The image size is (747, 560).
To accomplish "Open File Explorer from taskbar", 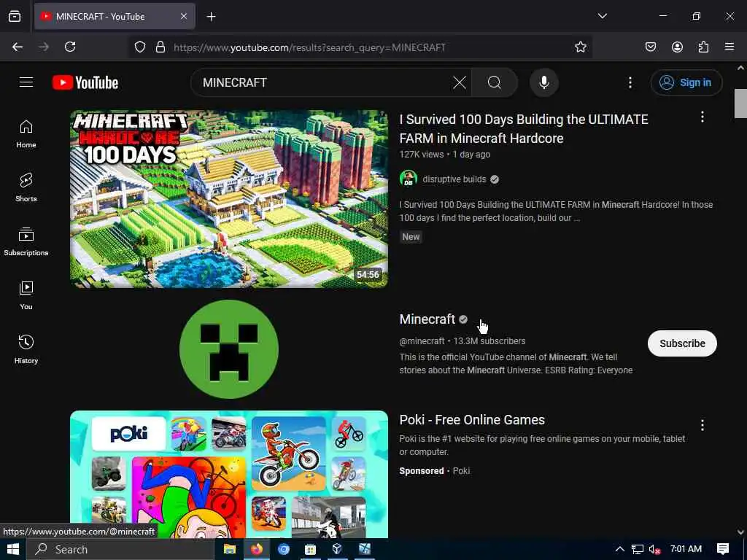I will [x=230, y=549].
